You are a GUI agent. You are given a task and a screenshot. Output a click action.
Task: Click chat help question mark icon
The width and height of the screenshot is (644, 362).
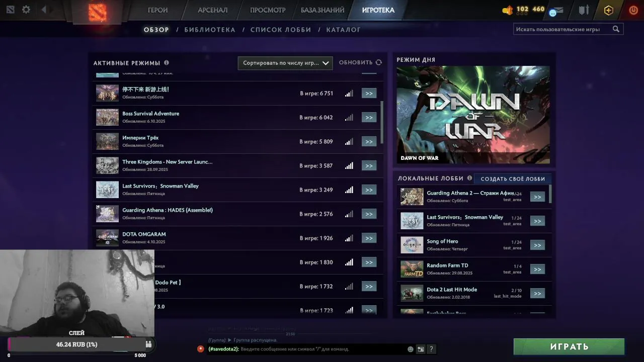pos(431,349)
